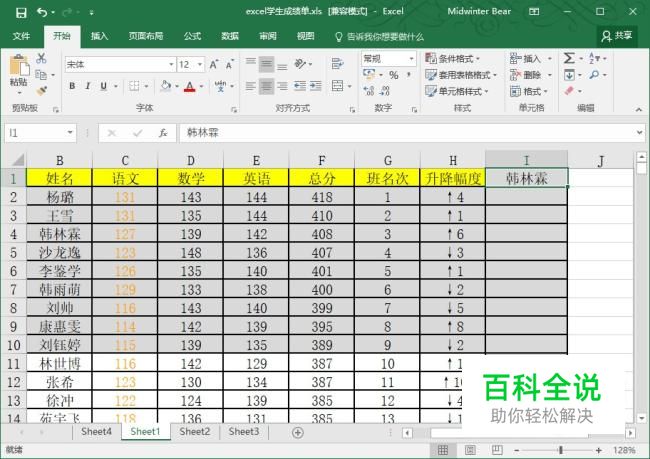
Task: Click the zoom slider handle
Action: pos(560,450)
